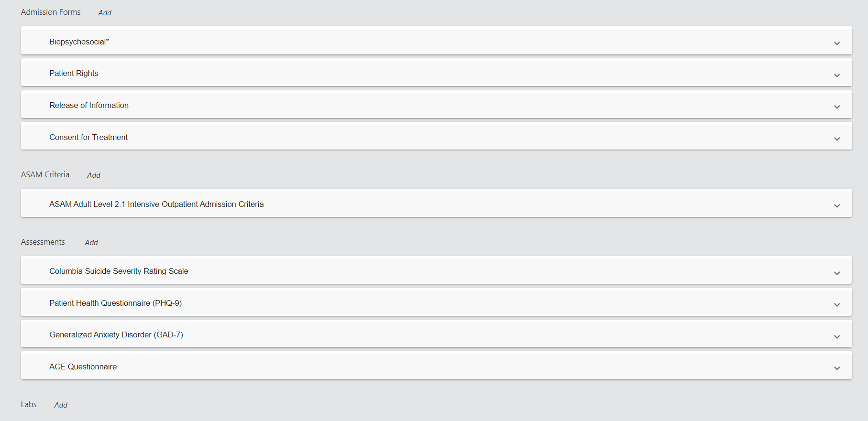Expand the Patient Rights chevron
The image size is (868, 421).
(x=837, y=75)
